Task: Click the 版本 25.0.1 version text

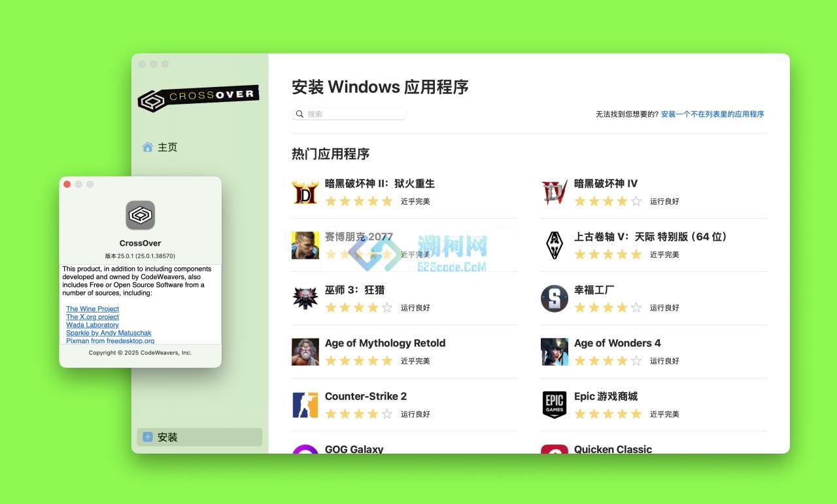Action: tap(140, 256)
